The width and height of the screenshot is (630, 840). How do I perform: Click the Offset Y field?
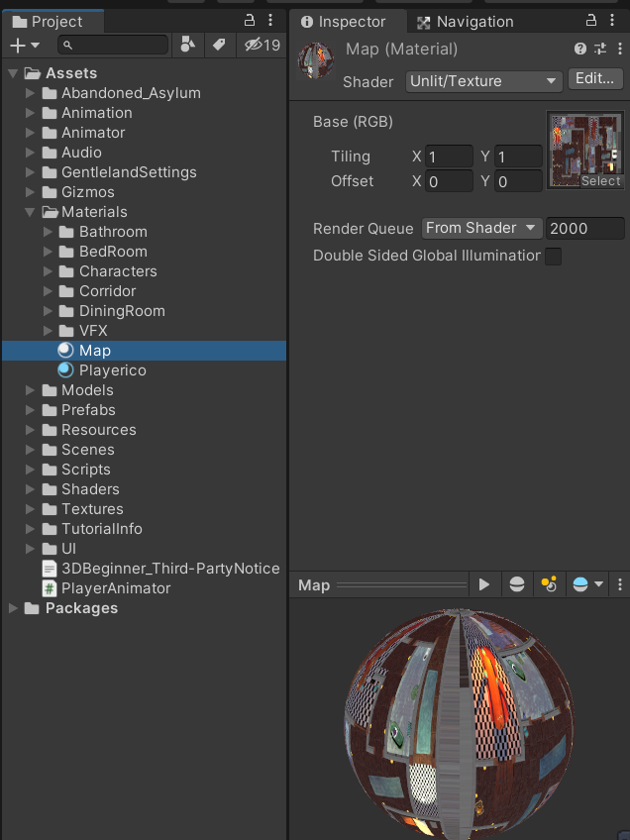pos(518,181)
